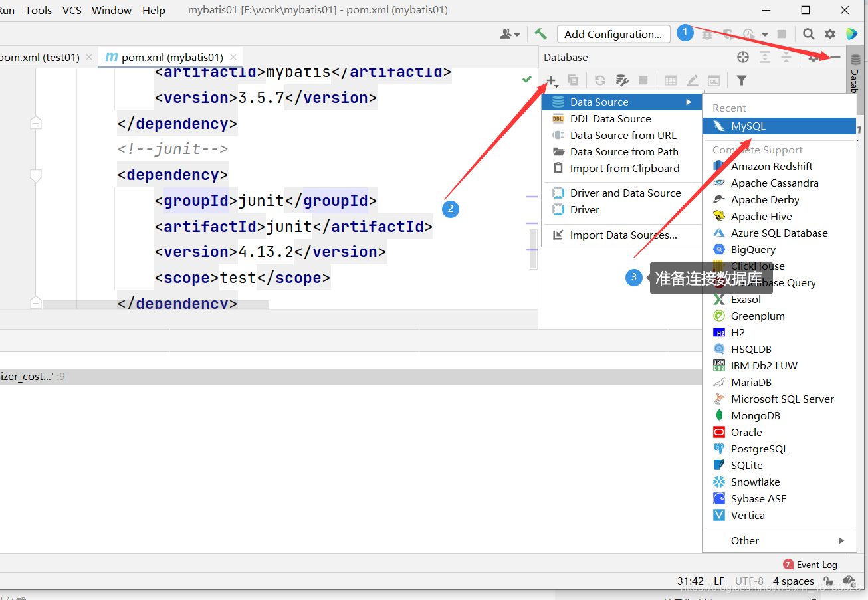Choose PostgreSQL data source

pyautogui.click(x=779, y=449)
